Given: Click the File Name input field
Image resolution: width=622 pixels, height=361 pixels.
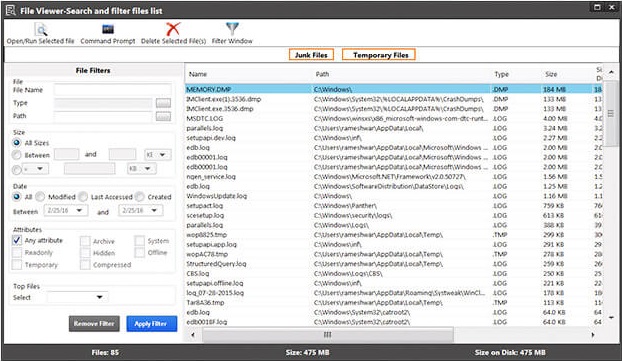Looking at the screenshot, I should [113, 90].
